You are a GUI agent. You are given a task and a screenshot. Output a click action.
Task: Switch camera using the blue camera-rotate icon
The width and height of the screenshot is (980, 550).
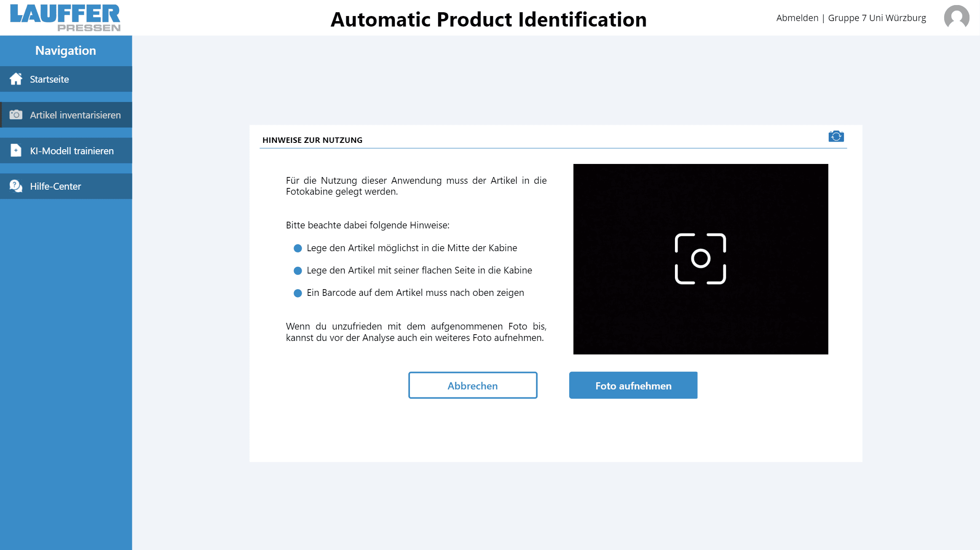pyautogui.click(x=836, y=137)
